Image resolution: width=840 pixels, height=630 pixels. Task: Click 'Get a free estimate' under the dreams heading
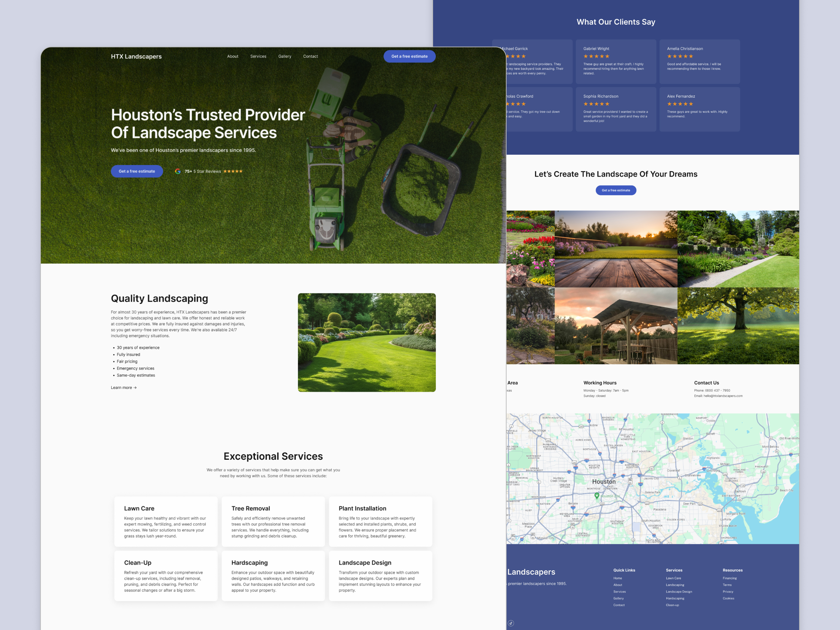pos(616,190)
